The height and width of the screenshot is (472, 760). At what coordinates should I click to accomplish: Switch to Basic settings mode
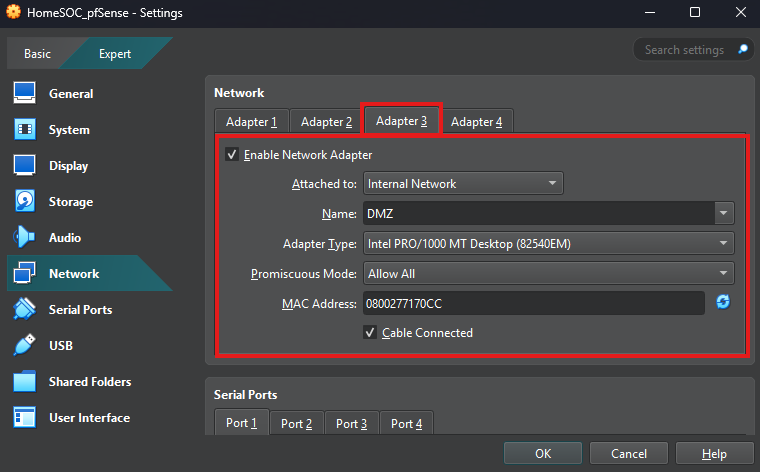pos(38,54)
